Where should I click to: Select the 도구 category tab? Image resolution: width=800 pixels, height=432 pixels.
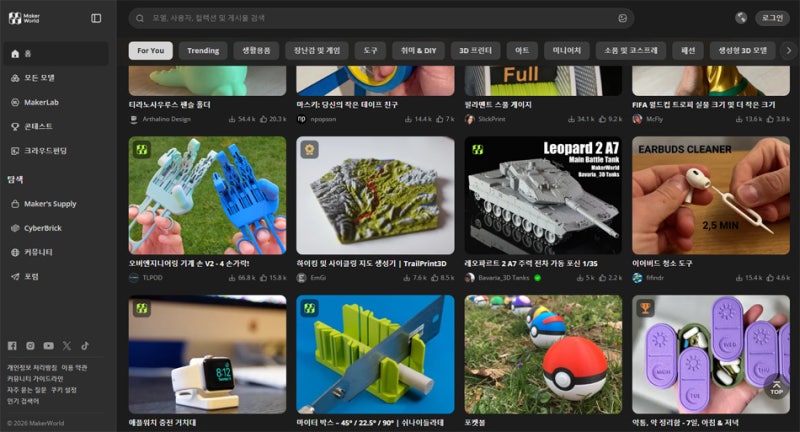(x=370, y=50)
